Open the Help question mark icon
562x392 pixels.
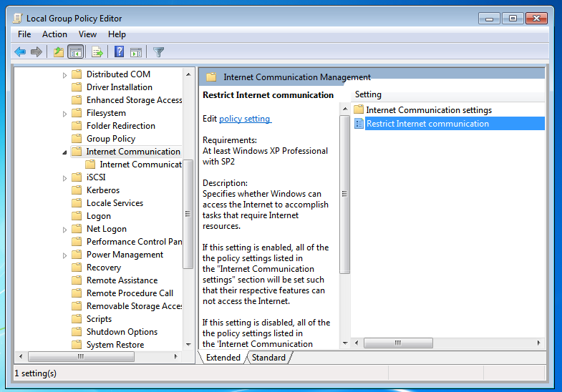pyautogui.click(x=119, y=52)
